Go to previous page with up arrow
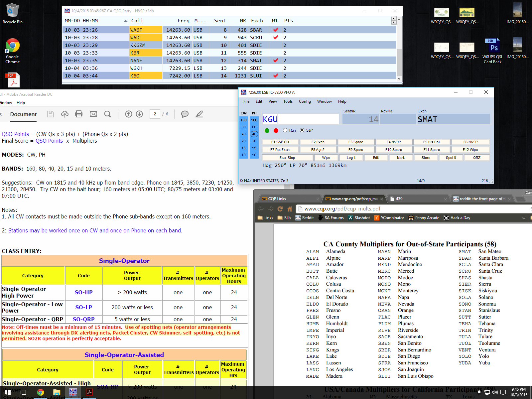532x399 pixels. pyautogui.click(x=129, y=114)
